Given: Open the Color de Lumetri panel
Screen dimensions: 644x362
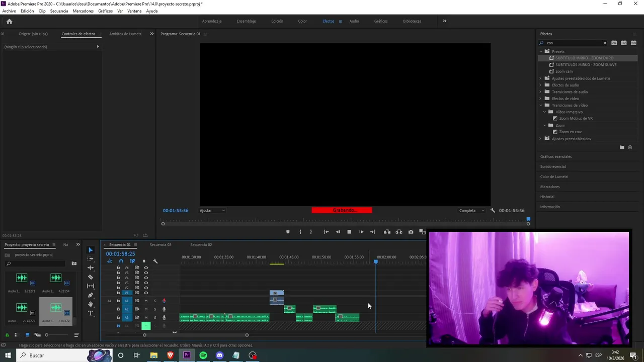Looking at the screenshot, I should point(554,176).
